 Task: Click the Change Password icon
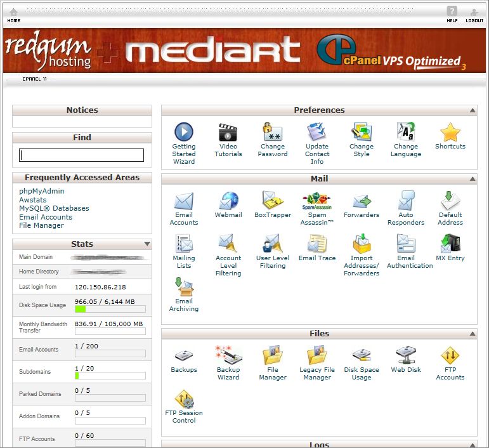273,133
